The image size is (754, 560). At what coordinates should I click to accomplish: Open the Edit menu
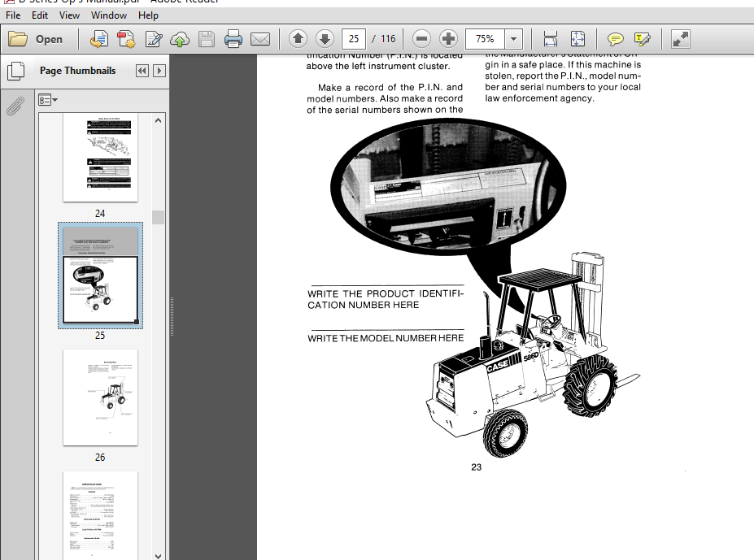pyautogui.click(x=39, y=15)
